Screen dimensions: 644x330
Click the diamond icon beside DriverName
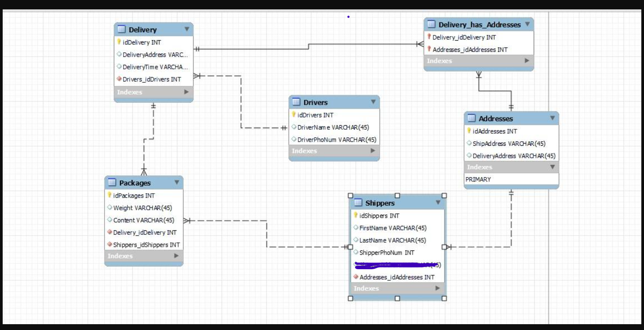tap(294, 127)
